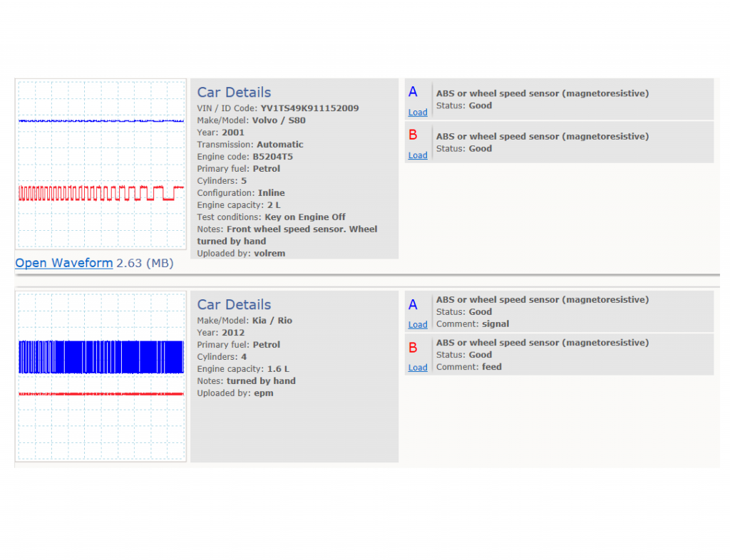Click the Volvo entry's Car Details heading
This screenshot has height=560, width=730.
click(234, 92)
